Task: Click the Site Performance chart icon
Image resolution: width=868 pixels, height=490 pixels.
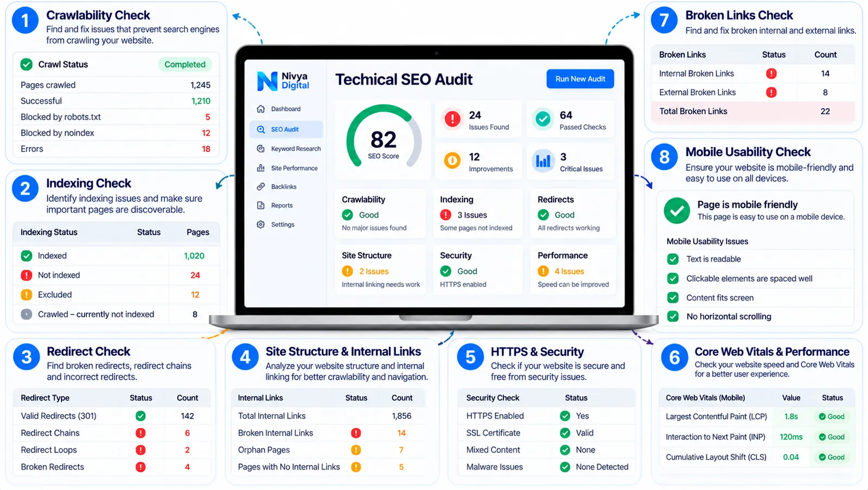Action: (261, 168)
